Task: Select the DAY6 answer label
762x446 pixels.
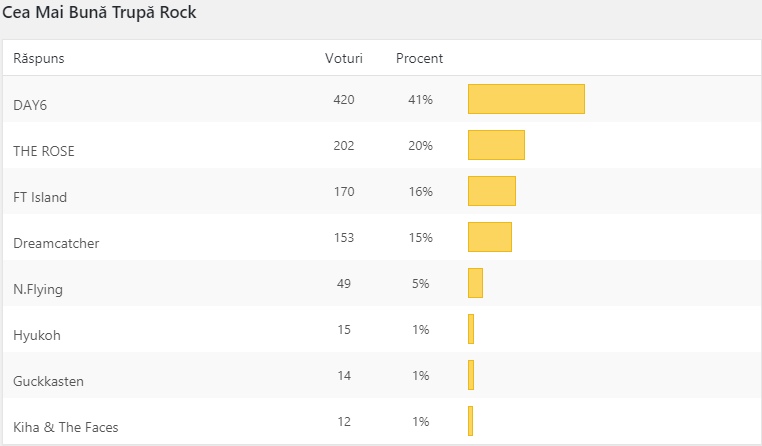Action: click(x=30, y=105)
